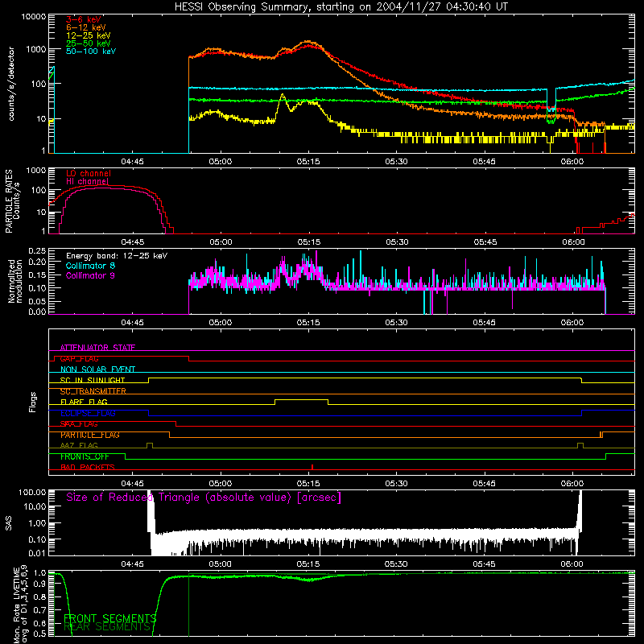Click the '05:15' time tick under Flags panel
The image size is (644, 644).
[x=308, y=484]
